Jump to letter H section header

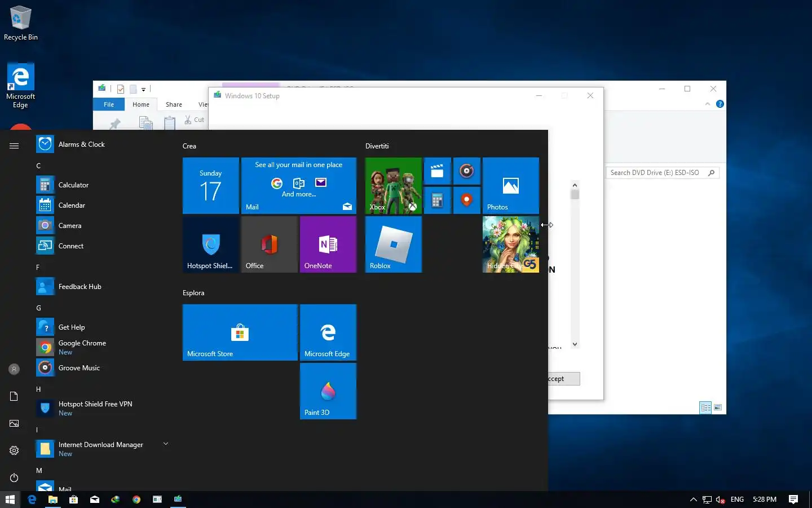coord(38,389)
